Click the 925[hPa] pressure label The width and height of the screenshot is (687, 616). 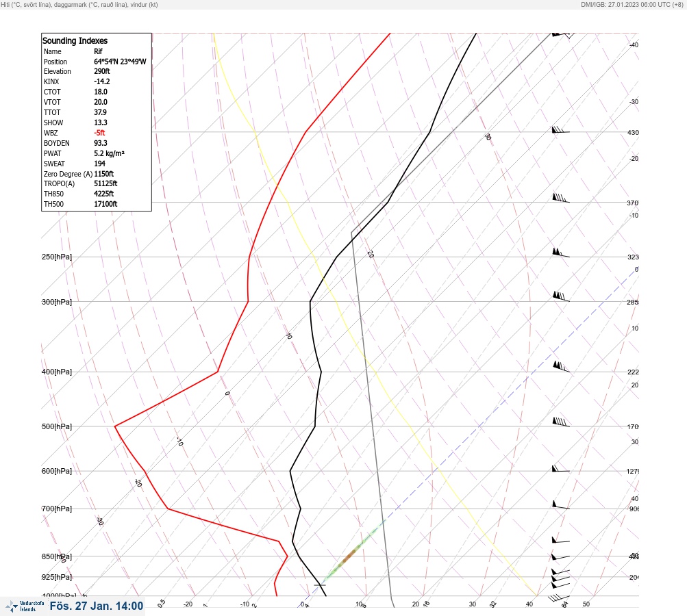(57, 577)
